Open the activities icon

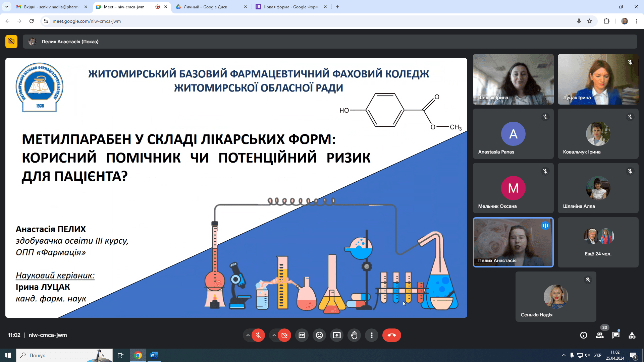(632, 335)
